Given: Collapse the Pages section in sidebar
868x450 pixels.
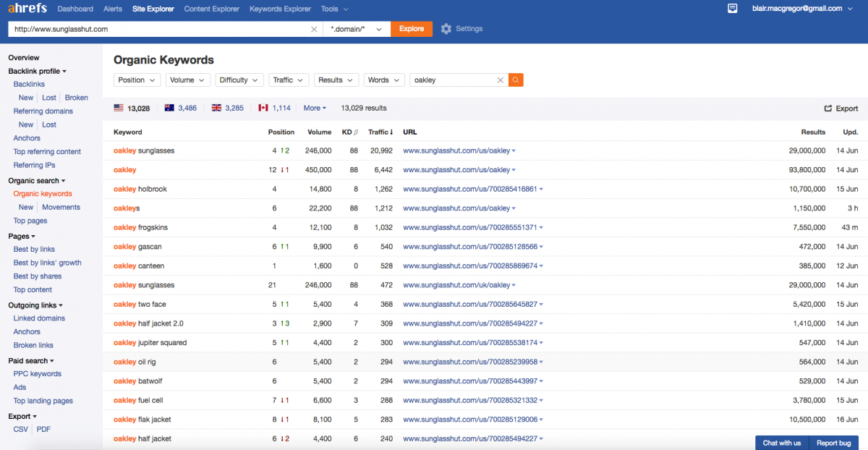Looking at the screenshot, I should (22, 236).
